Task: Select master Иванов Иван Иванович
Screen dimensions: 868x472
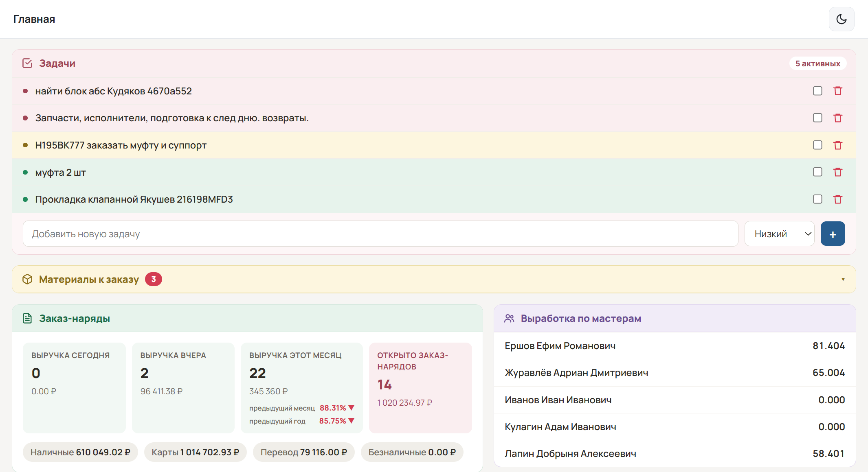Action: [x=675, y=400]
